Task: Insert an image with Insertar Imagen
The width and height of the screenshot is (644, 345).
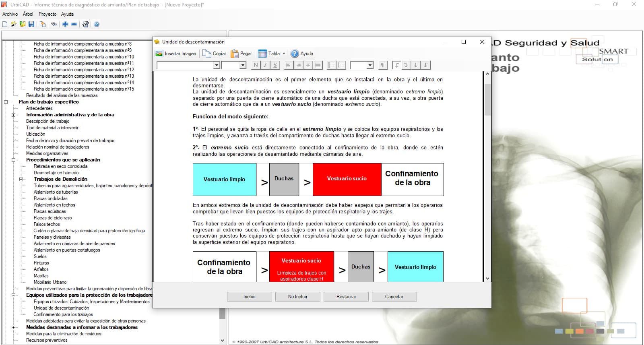Action: (x=176, y=54)
